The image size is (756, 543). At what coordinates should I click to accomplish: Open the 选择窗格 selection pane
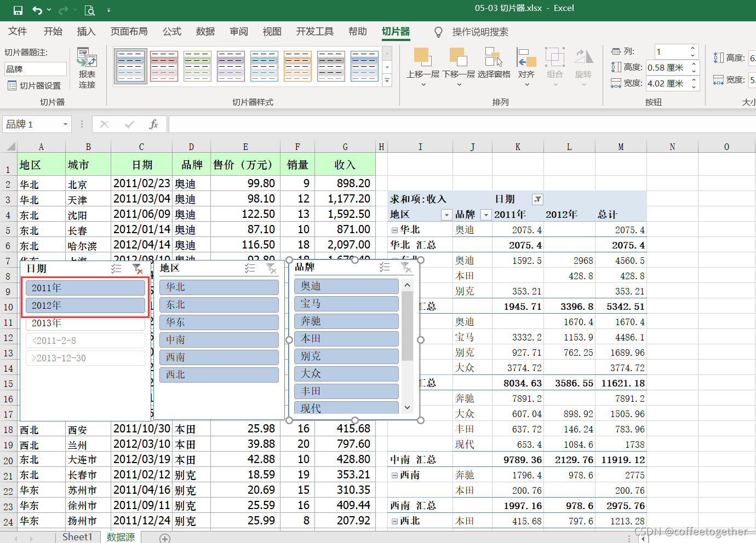pos(494,63)
